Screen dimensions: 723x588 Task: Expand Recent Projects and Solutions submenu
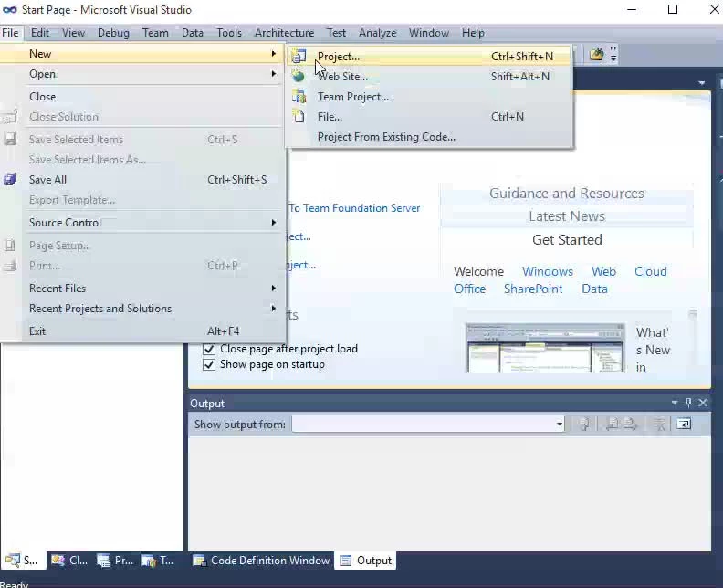274,308
